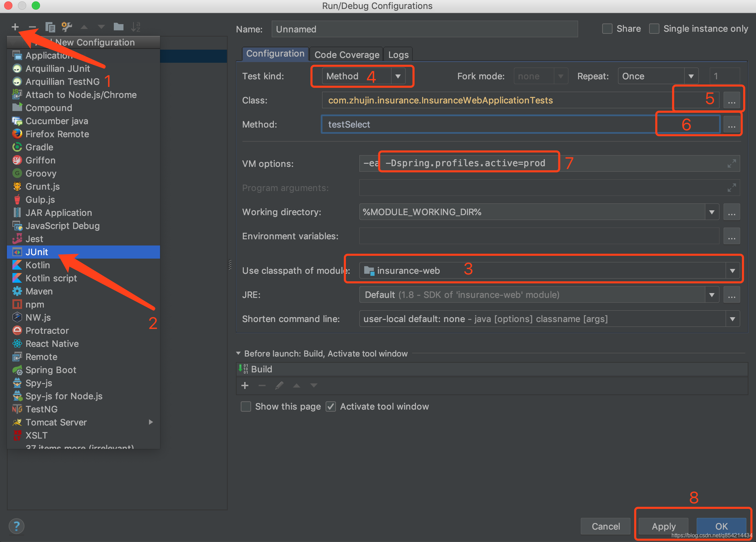Image resolution: width=756 pixels, height=542 pixels.
Task: Copy the current configuration icon
Action: click(50, 27)
